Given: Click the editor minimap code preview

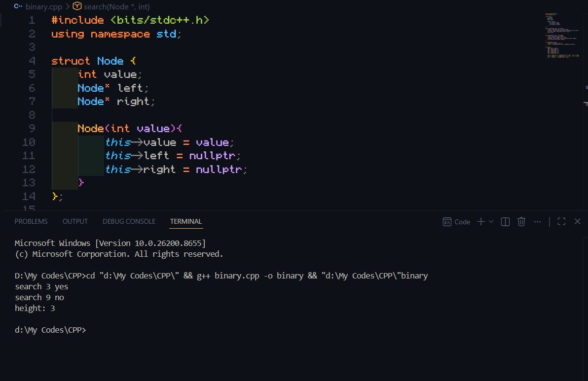Looking at the screenshot, I should click(562, 35).
